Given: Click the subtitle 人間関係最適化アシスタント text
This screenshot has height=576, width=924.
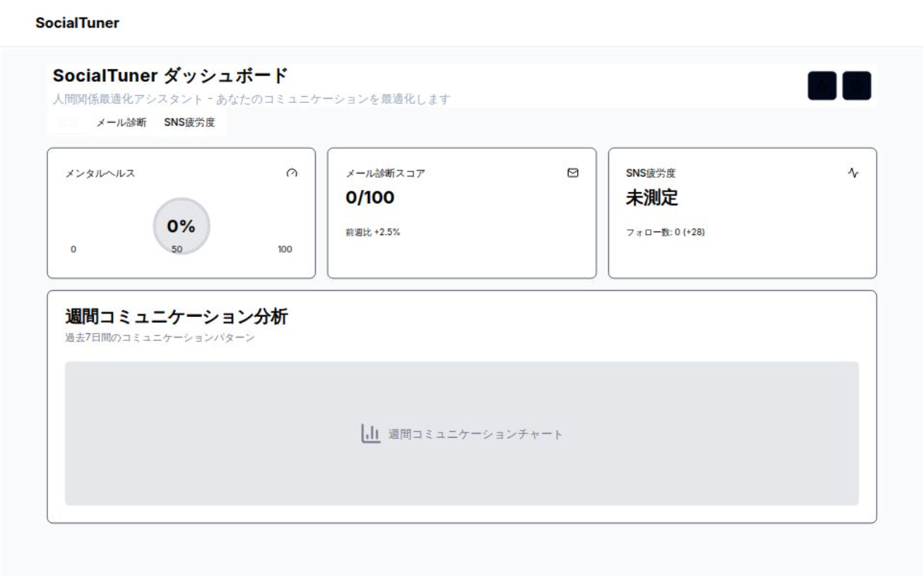Looking at the screenshot, I should pyautogui.click(x=251, y=99).
